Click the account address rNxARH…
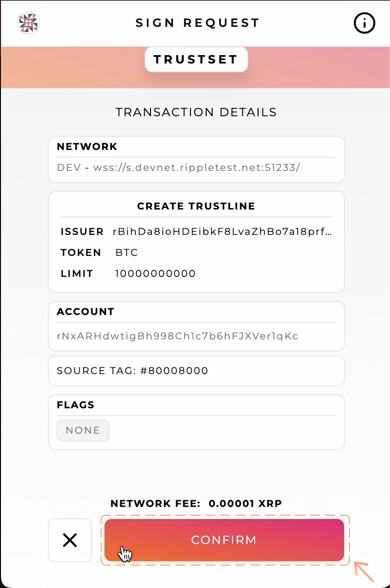This screenshot has height=588, width=390. click(x=177, y=336)
